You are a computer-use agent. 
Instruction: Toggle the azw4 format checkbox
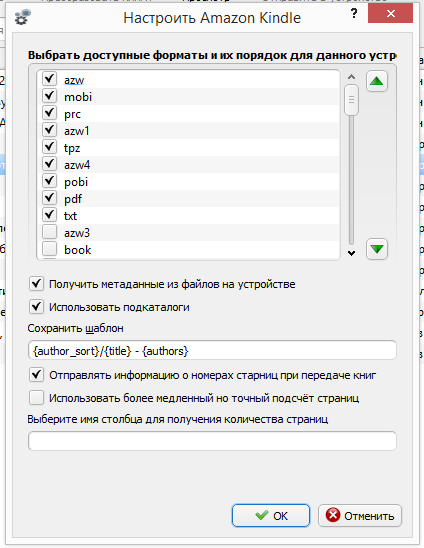[49, 164]
